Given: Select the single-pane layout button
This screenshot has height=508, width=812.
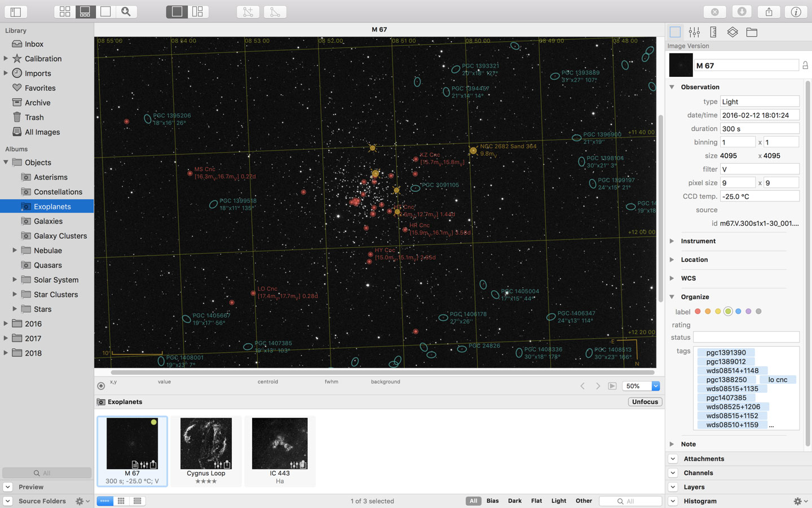Looking at the screenshot, I should coord(177,12).
